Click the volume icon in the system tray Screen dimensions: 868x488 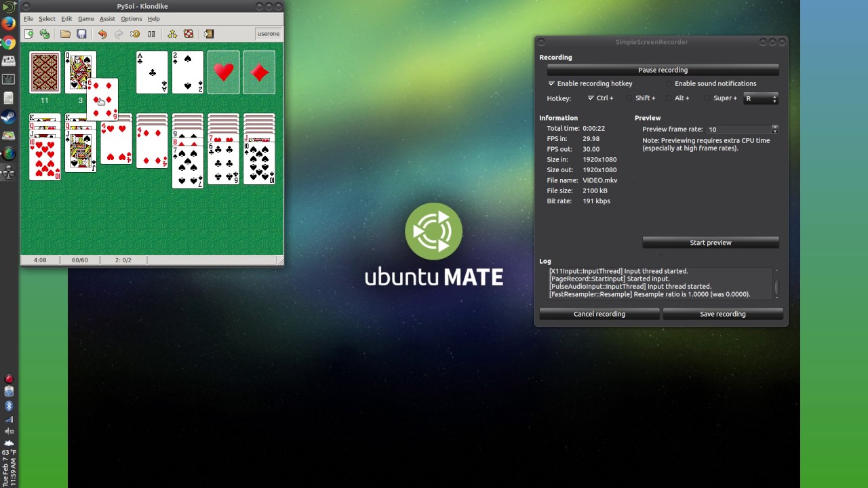[x=9, y=431]
